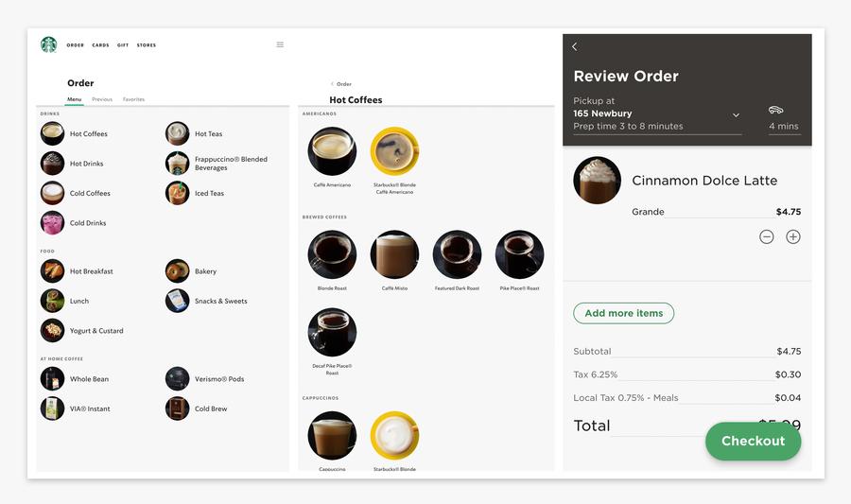Click the Grande size label
This screenshot has width=851, height=504.
point(648,212)
